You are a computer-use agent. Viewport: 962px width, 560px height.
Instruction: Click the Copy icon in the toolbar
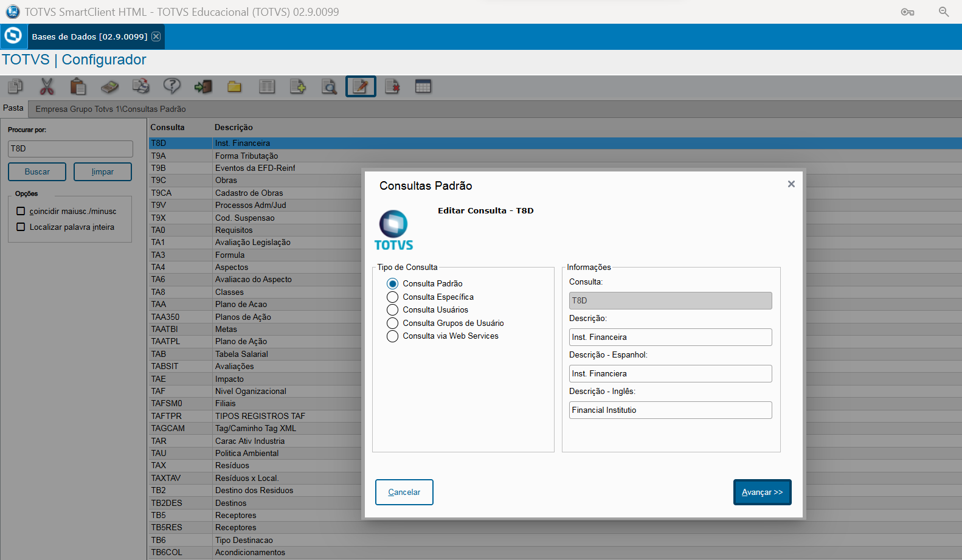tap(15, 86)
